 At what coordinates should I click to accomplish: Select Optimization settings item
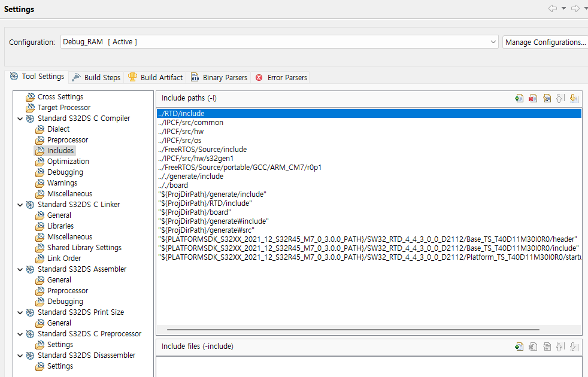point(68,162)
